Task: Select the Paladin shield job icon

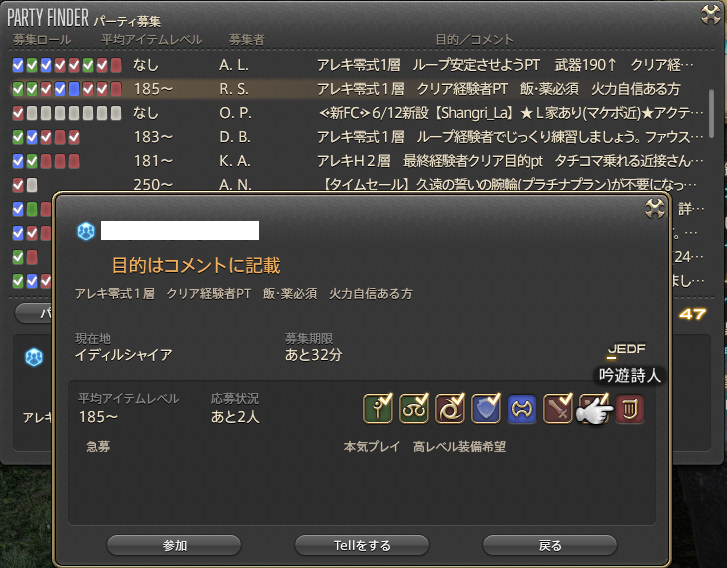Action: point(486,409)
